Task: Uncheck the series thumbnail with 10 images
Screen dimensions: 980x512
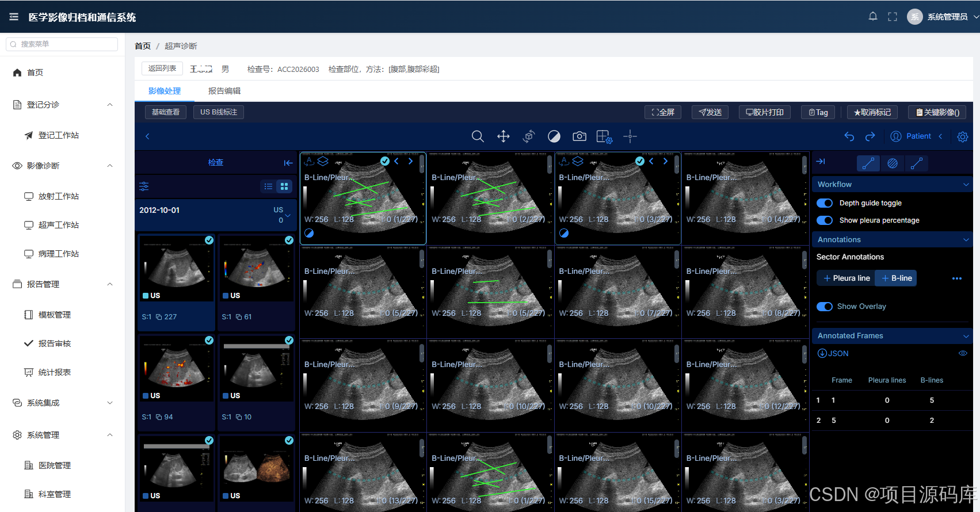Action: coord(289,340)
